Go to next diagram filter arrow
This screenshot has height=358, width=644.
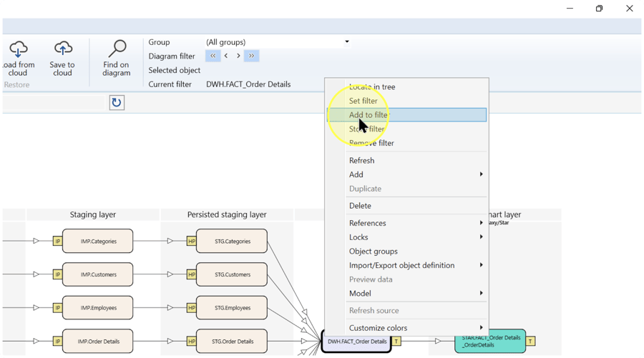(238, 56)
